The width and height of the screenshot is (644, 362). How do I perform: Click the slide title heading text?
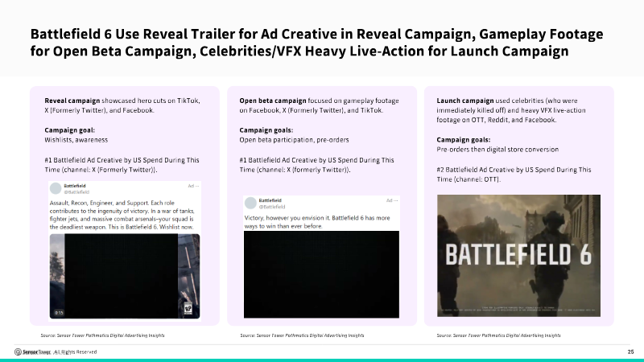point(316,43)
